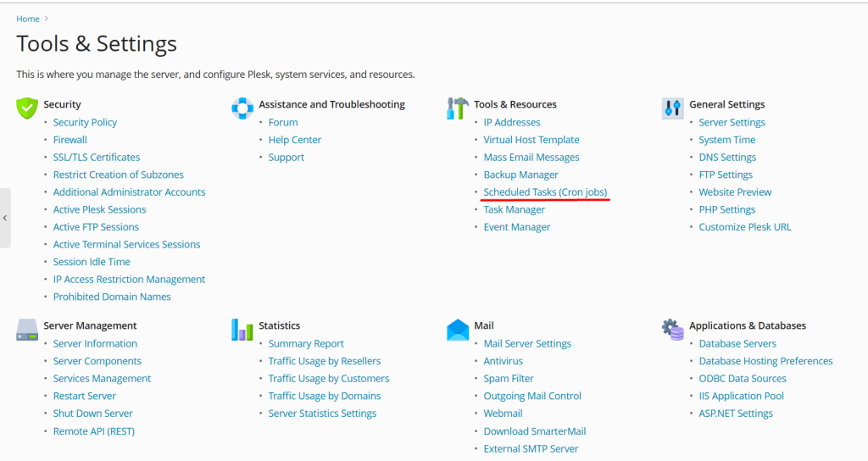Viewport: 868px width, 461px height.
Task: Open Traffic Usage by Domains
Action: pos(325,396)
